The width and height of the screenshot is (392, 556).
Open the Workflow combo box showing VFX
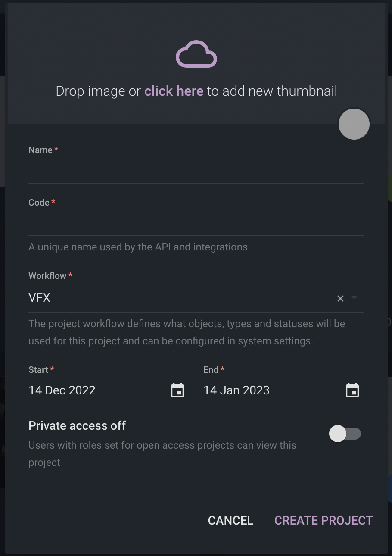196,298
